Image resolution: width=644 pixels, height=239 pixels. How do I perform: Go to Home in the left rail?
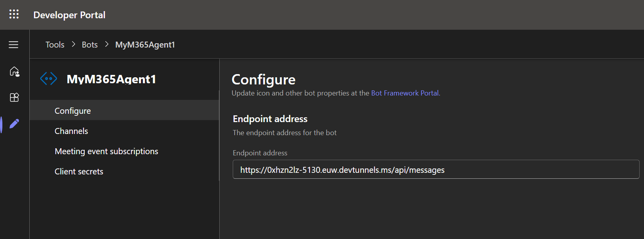(14, 71)
